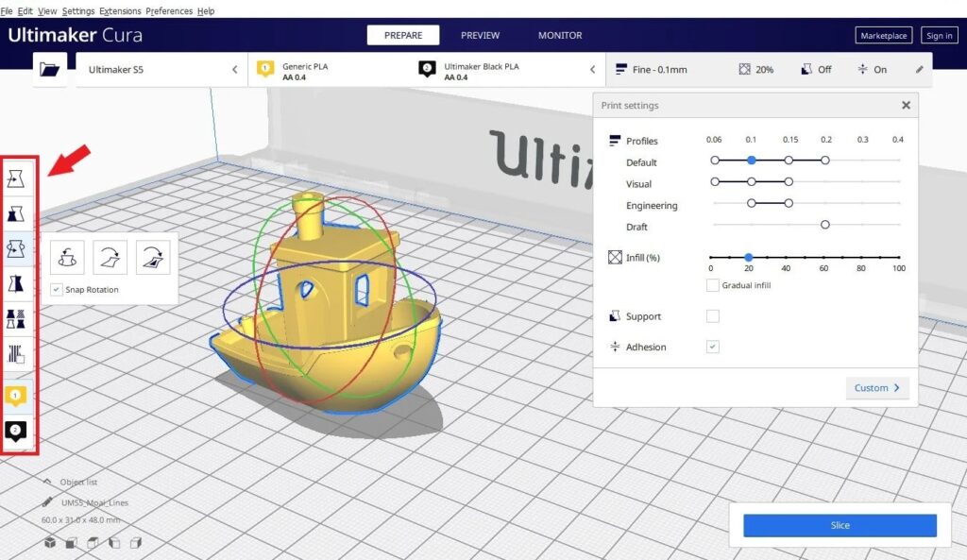Select Default profile 0.06 option

click(x=715, y=161)
